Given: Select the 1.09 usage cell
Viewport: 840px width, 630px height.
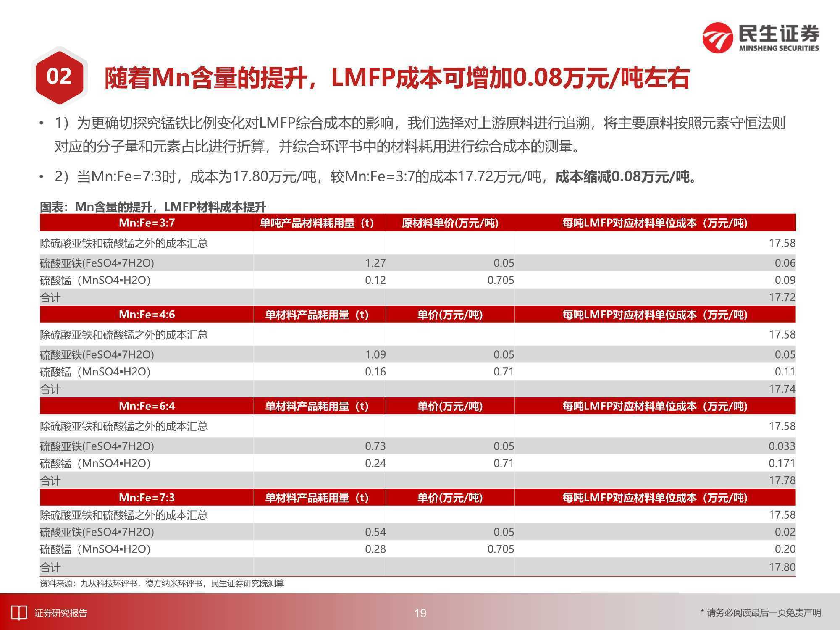Looking at the screenshot, I should coord(320,354).
